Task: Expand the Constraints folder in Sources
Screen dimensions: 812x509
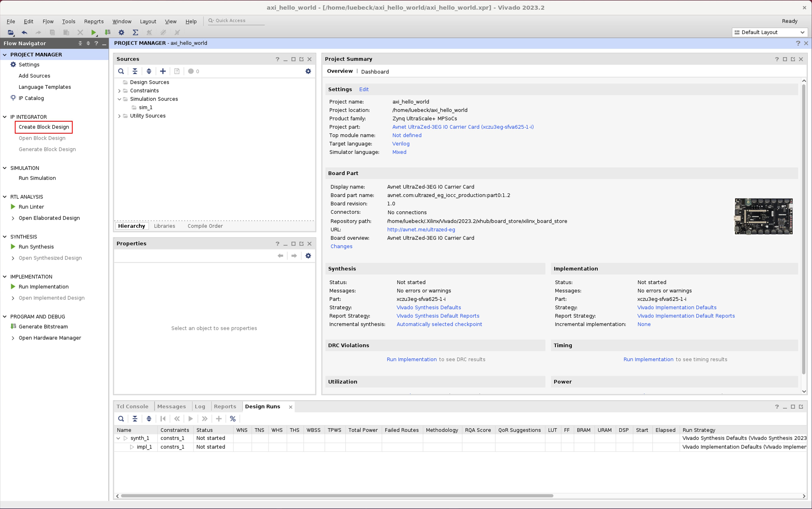Action: point(119,90)
